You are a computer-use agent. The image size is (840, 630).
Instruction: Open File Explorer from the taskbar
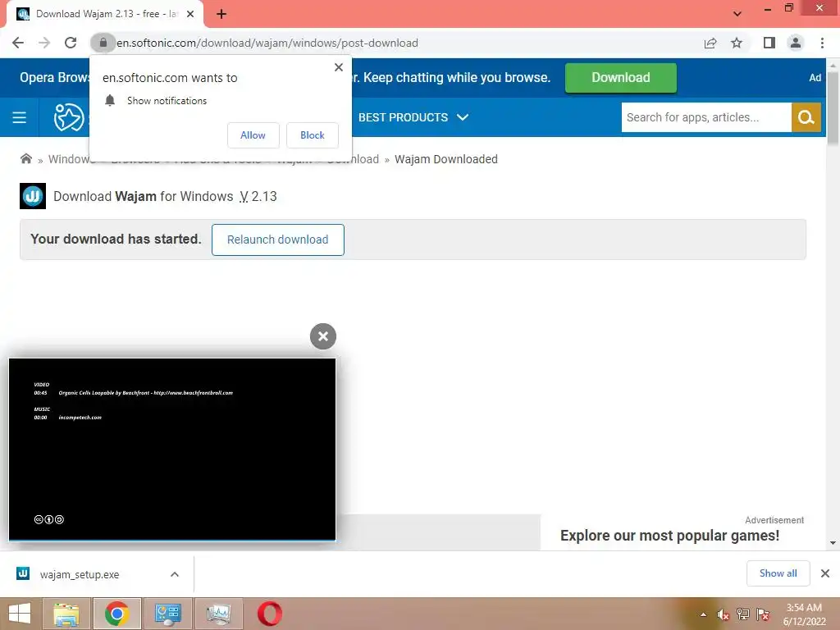point(66,614)
